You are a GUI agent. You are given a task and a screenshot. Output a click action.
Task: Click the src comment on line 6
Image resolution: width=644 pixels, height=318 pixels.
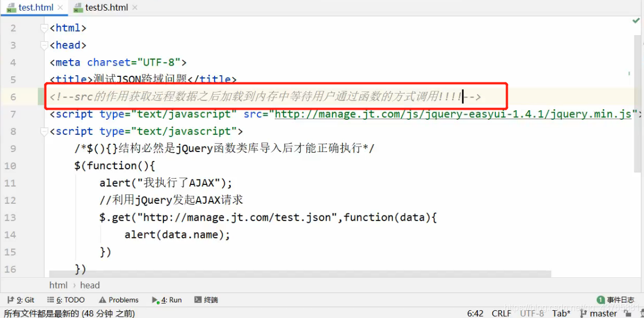(x=265, y=97)
